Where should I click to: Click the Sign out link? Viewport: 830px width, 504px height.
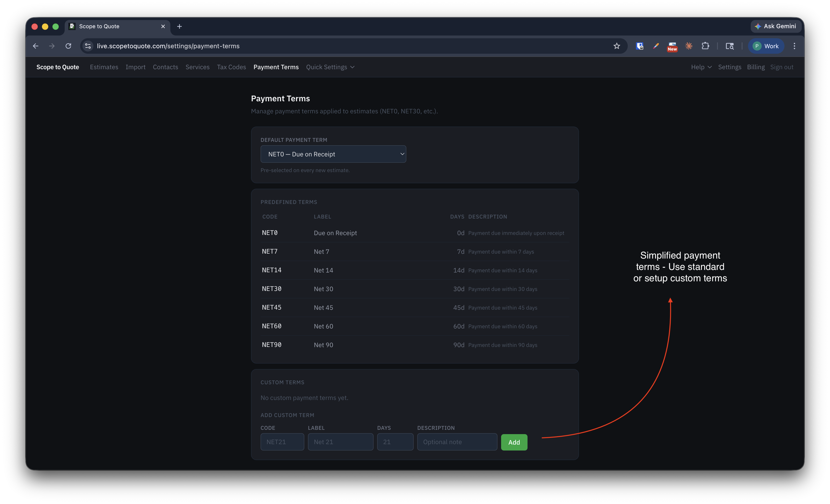[781, 67]
